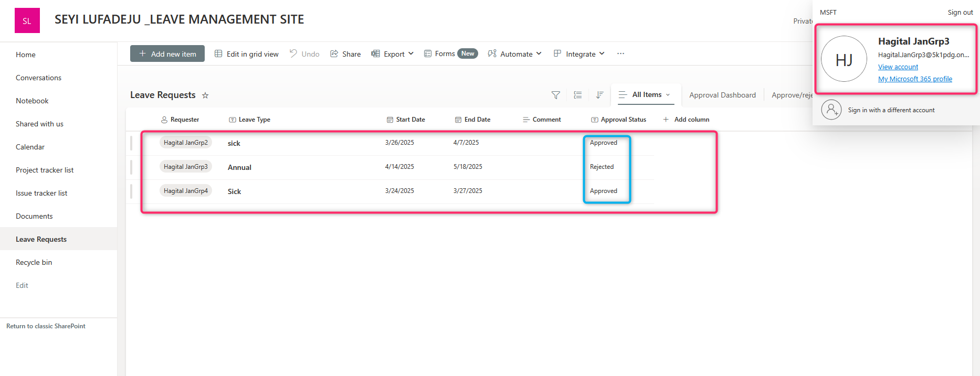
Task: Open Notebook in side navigation
Action: coord(32,101)
